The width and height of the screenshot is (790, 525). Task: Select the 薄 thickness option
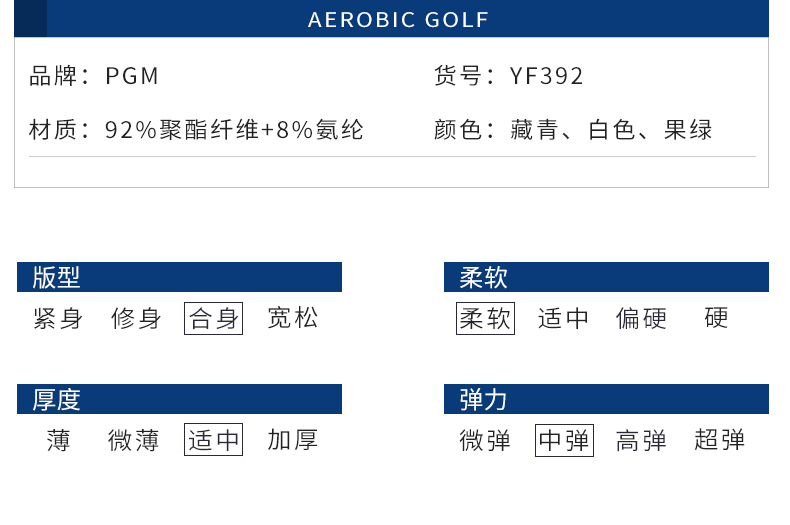coord(58,440)
